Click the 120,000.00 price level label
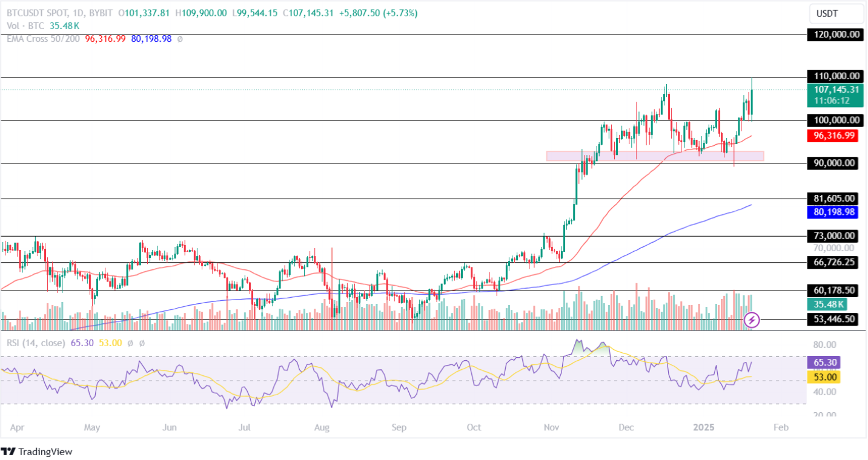868x460 pixels. (x=834, y=34)
